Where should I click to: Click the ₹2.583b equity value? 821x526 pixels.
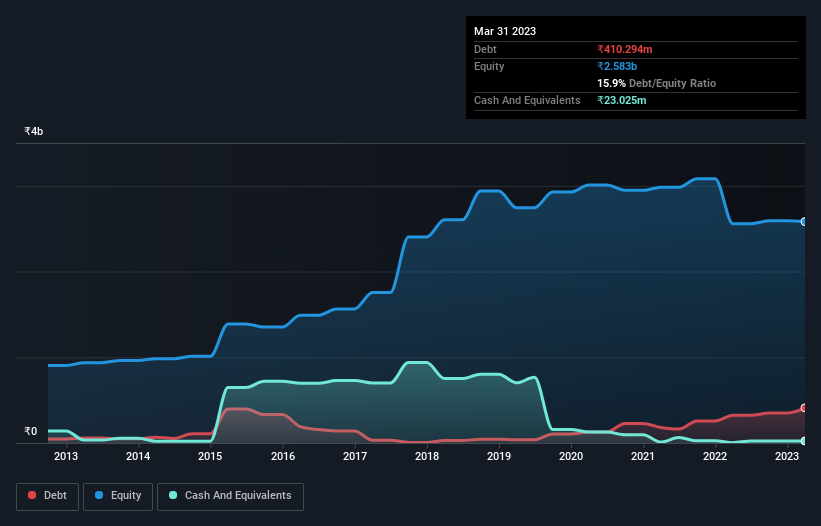tap(617, 66)
